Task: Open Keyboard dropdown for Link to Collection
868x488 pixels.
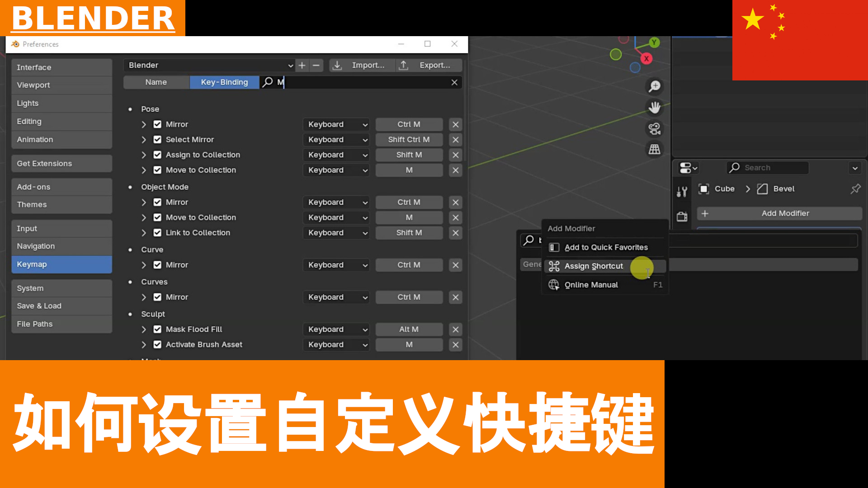Action: pos(336,233)
